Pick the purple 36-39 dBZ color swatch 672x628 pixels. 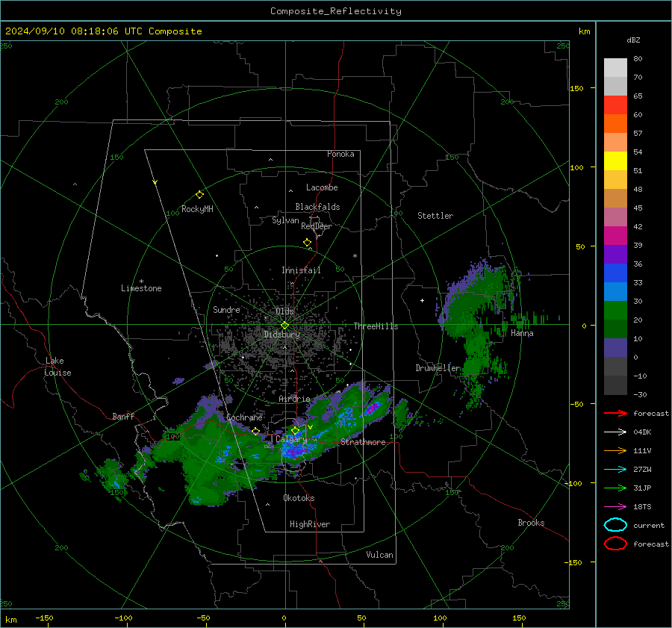(x=615, y=254)
